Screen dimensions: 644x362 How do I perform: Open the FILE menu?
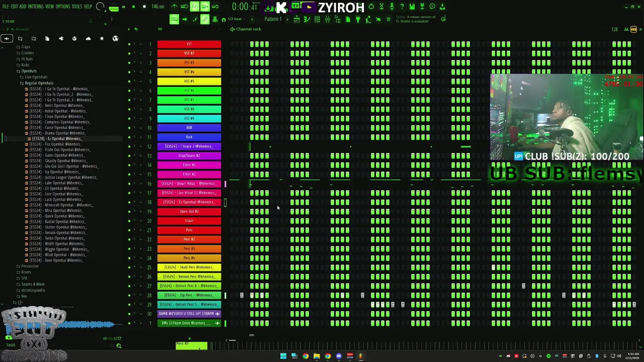point(6,7)
